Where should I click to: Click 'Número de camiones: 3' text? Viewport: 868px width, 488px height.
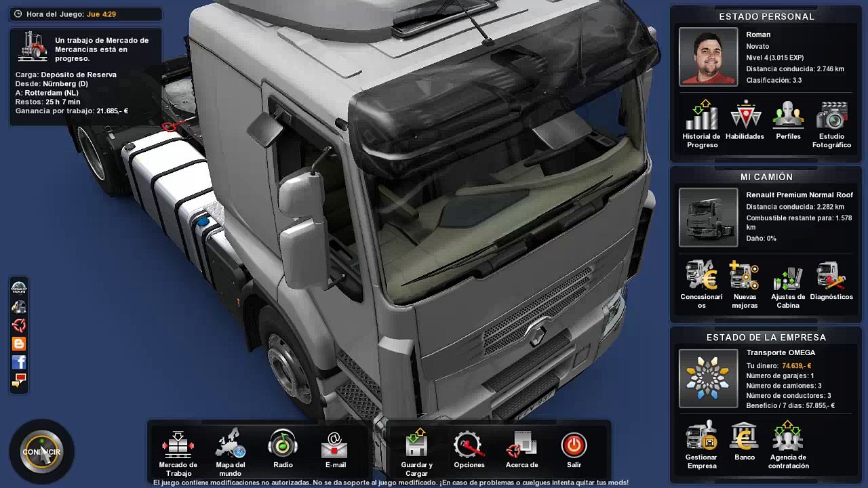(784, 386)
